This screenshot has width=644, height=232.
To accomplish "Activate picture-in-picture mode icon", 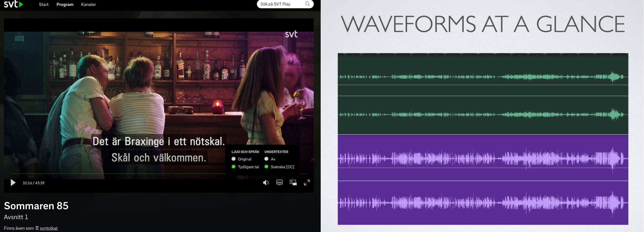I will (293, 183).
